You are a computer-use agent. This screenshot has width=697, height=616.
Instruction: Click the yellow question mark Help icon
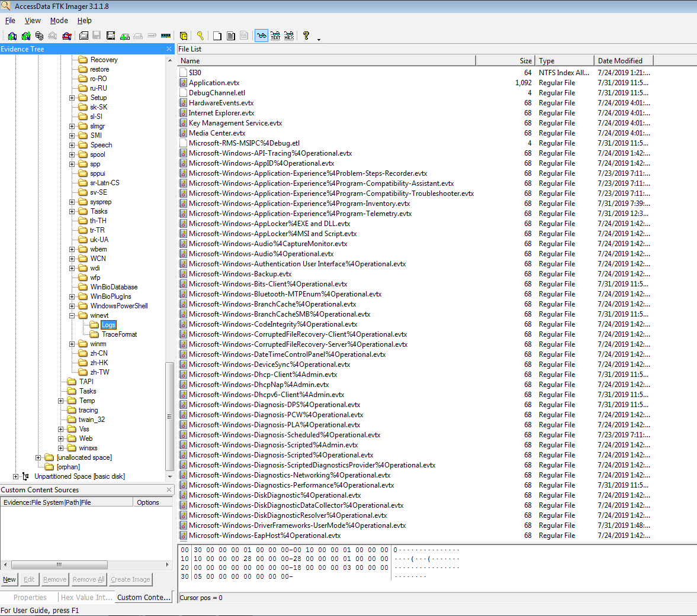(x=306, y=36)
